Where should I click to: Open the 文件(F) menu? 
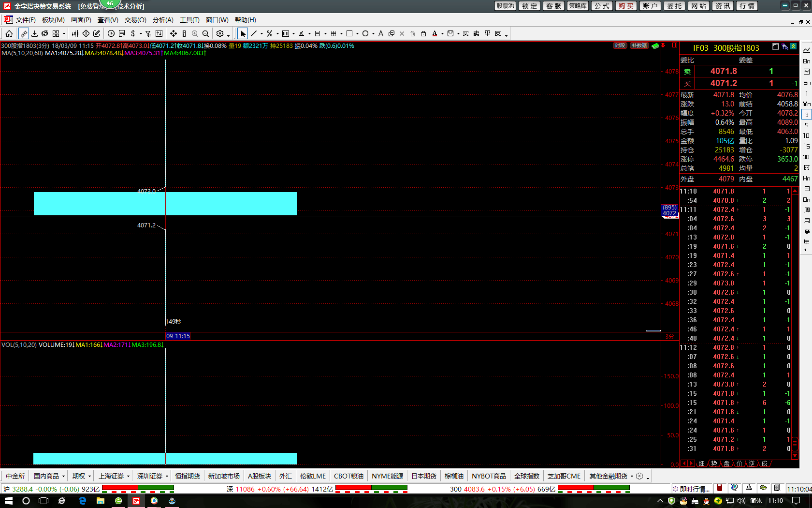pyautogui.click(x=26, y=20)
